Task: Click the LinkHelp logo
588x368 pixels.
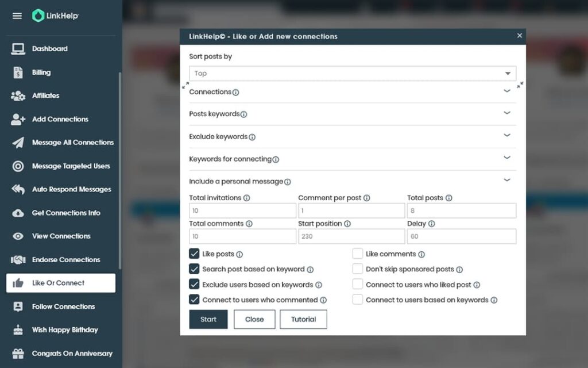Action: (x=56, y=16)
